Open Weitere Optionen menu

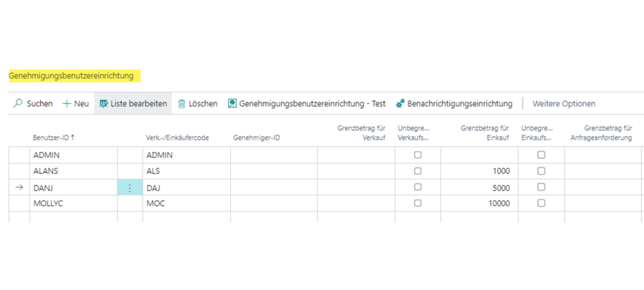coord(563,104)
